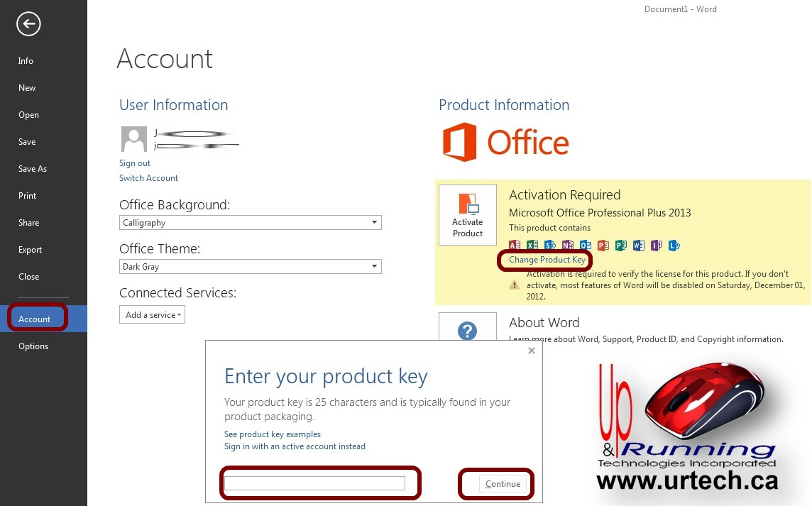This screenshot has width=812, height=506.
Task: Click the Word icon in product list
Action: coord(639,245)
